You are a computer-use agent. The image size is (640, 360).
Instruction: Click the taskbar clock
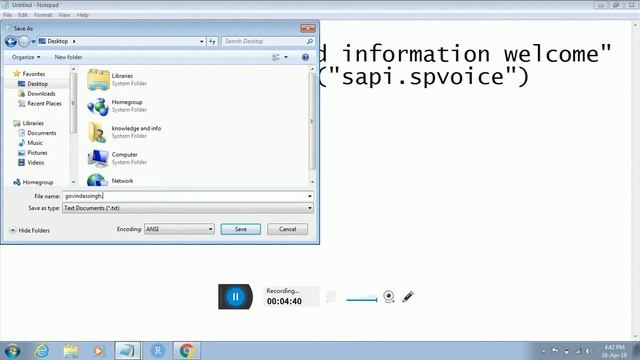click(614, 351)
